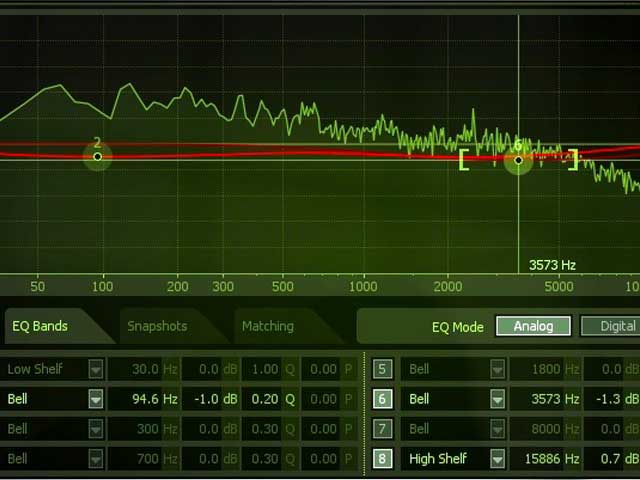The width and height of the screenshot is (640, 480).
Task: Click the 1000 frequency axis label
Action: click(363, 287)
